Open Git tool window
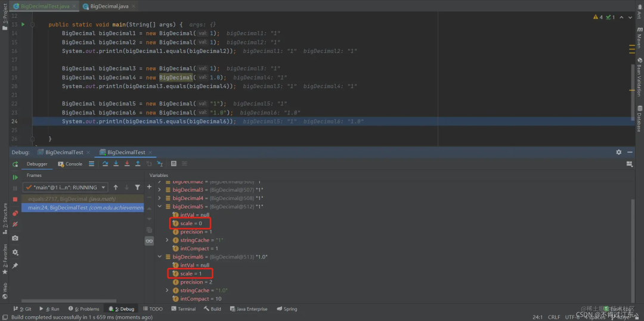 23,309
